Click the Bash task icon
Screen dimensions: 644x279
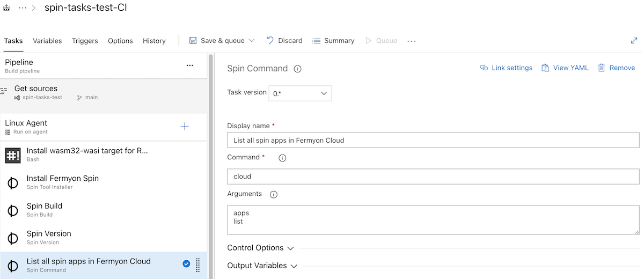[13, 155]
